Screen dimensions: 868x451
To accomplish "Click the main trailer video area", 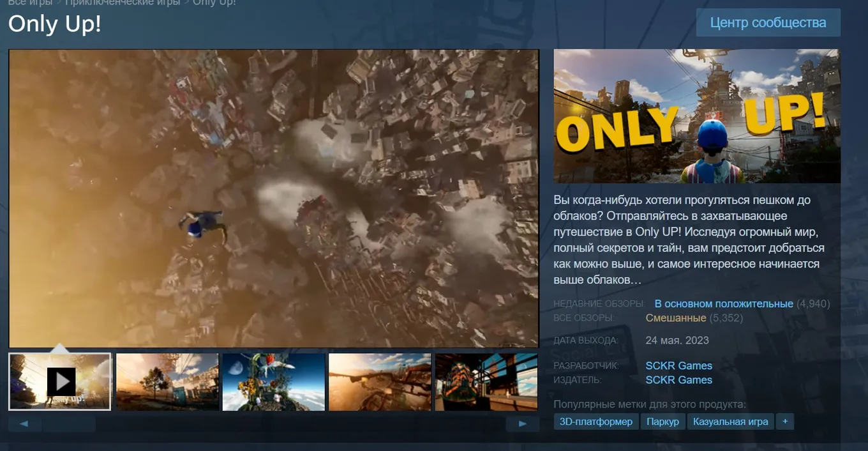I will coord(274,199).
